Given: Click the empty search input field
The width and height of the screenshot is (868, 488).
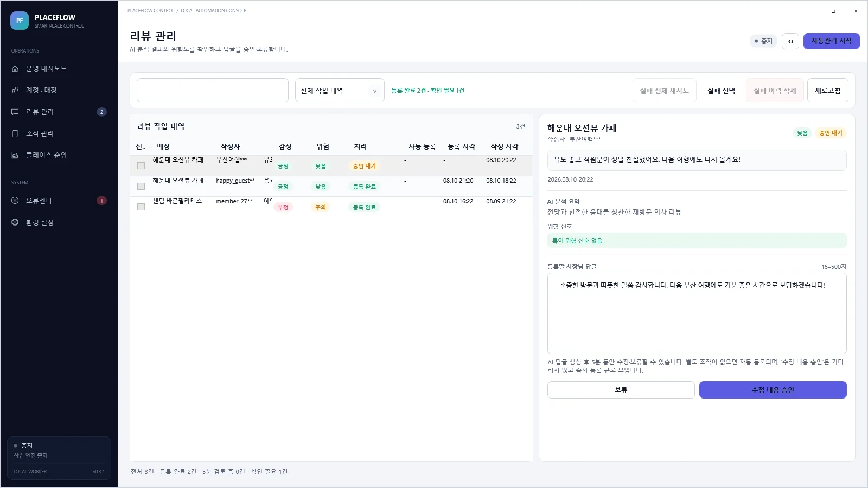Looking at the screenshot, I should click(213, 91).
